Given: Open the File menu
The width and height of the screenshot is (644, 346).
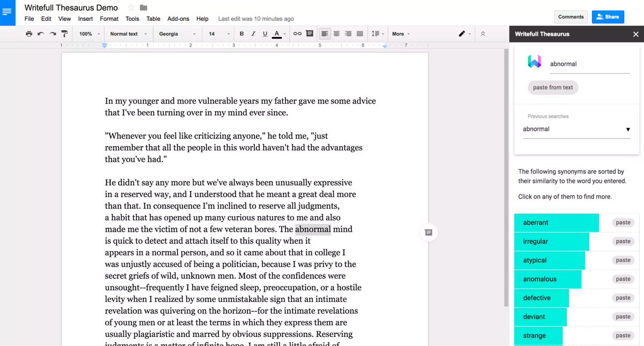Looking at the screenshot, I should click(x=29, y=19).
